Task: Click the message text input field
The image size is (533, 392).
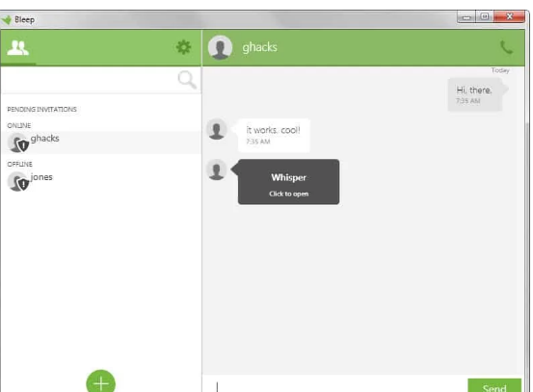Action: [x=334, y=385]
